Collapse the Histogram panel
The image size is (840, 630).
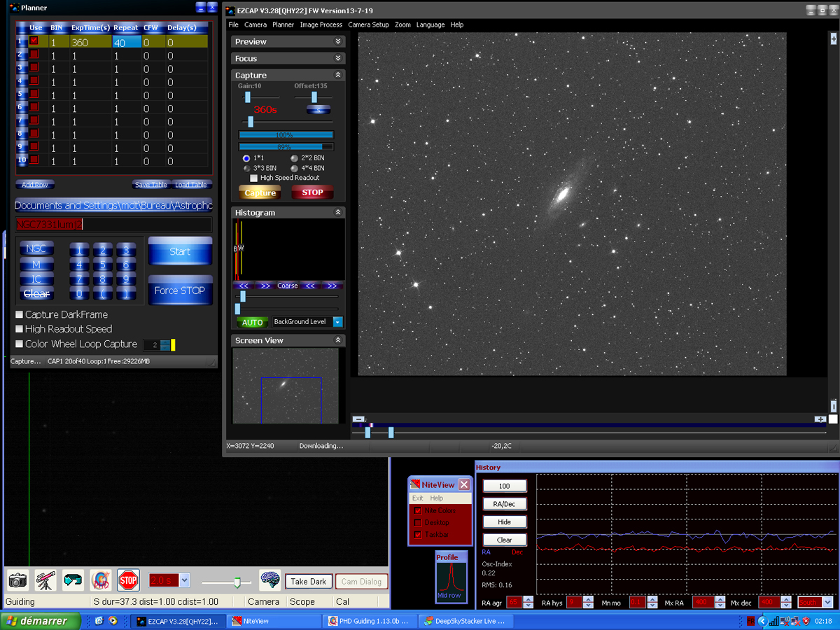(x=338, y=212)
